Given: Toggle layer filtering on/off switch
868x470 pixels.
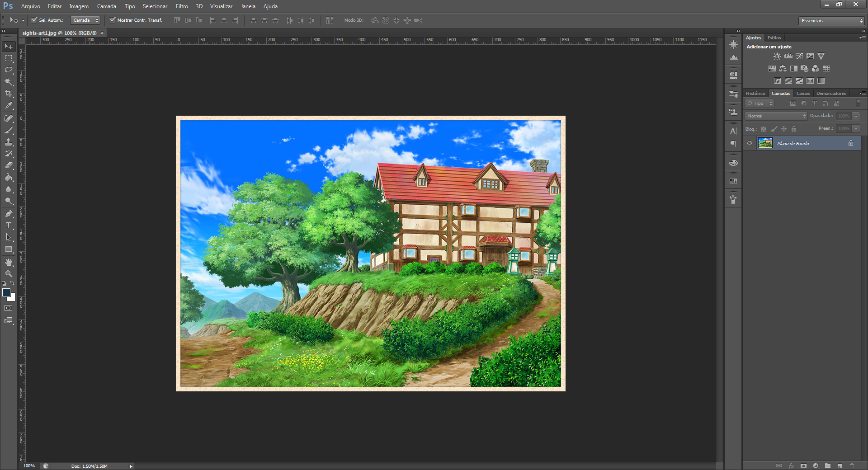Looking at the screenshot, I should click(858, 103).
